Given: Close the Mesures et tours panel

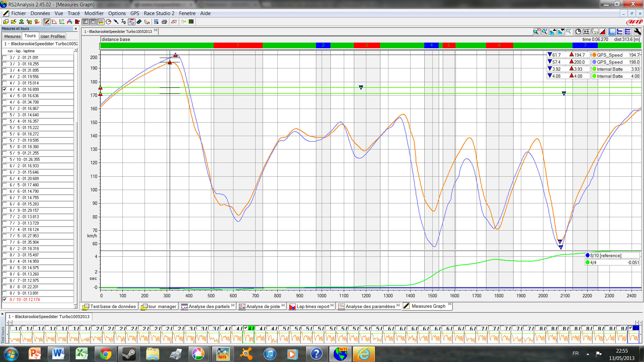Looking at the screenshot, I should pyautogui.click(x=76, y=29).
